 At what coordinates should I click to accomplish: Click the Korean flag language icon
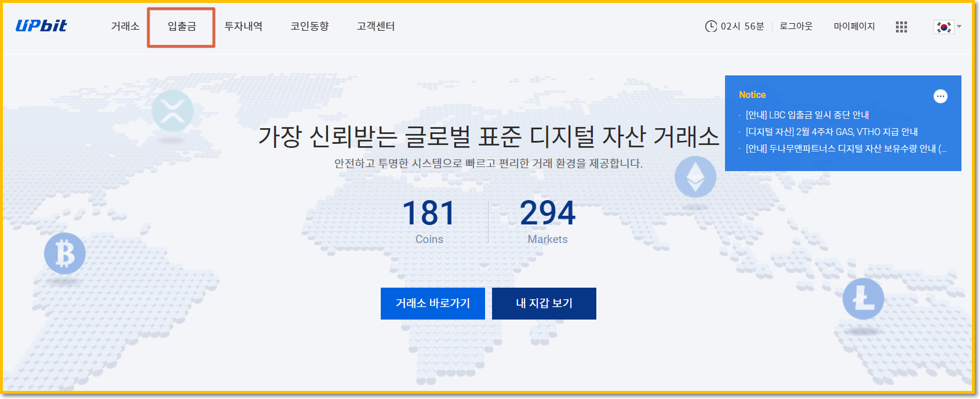point(943,27)
